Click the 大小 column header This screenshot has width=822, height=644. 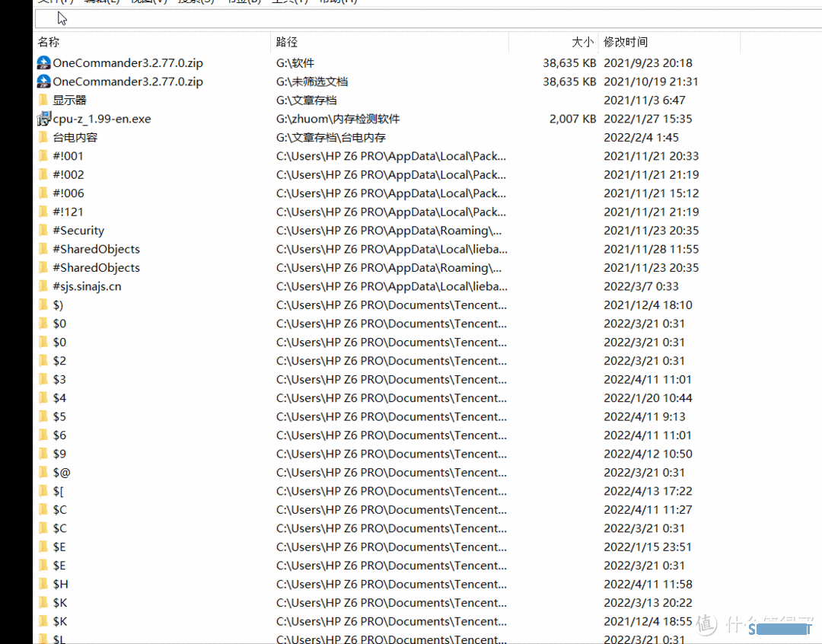(x=582, y=43)
